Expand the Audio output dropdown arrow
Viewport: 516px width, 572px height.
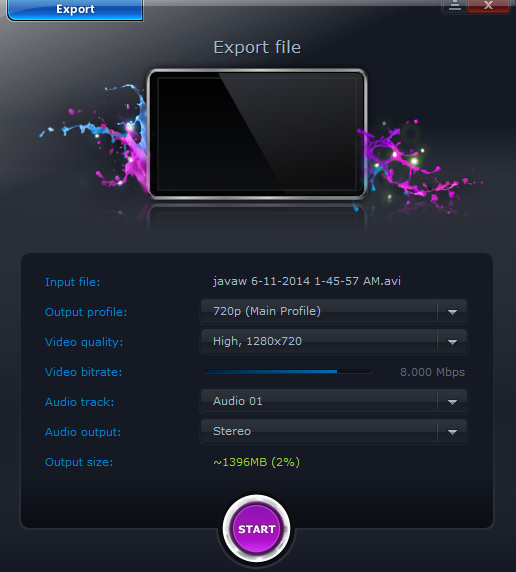coord(452,432)
